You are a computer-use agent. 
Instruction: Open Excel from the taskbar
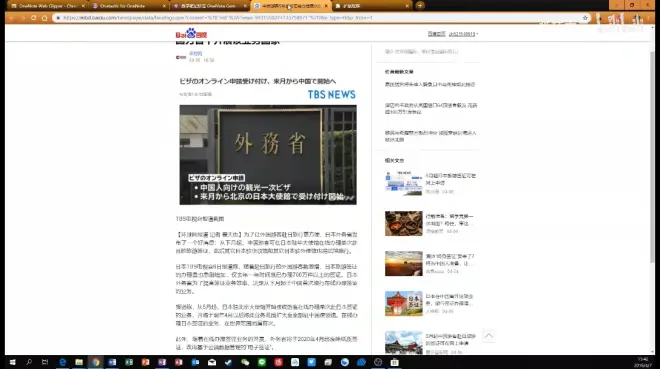(129, 362)
